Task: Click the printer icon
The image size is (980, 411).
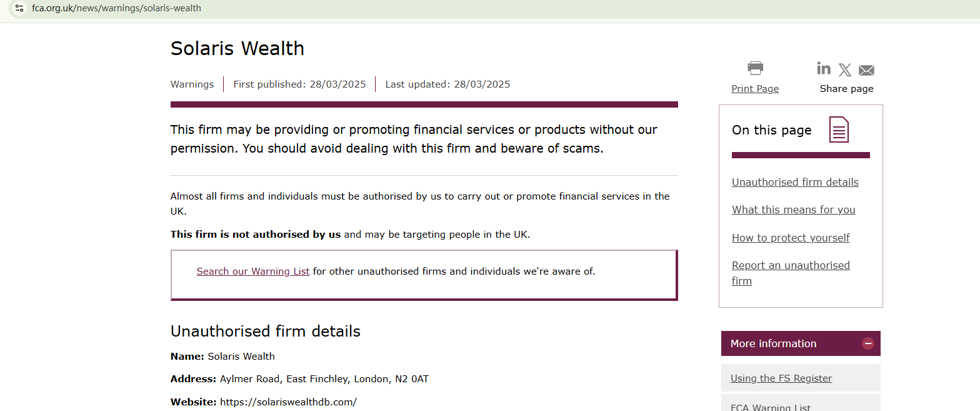Action: tap(755, 68)
